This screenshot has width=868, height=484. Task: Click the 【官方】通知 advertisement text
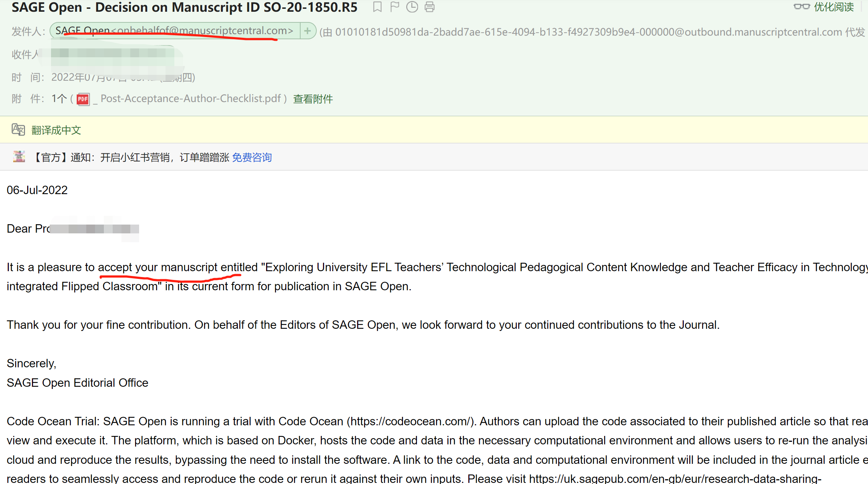pos(131,157)
